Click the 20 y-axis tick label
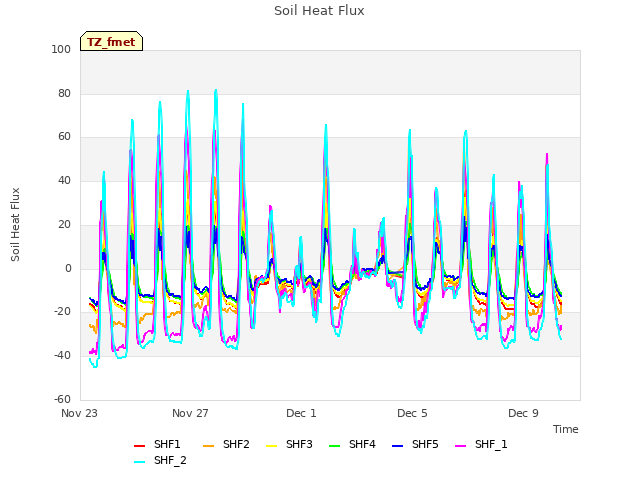 [x=64, y=224]
